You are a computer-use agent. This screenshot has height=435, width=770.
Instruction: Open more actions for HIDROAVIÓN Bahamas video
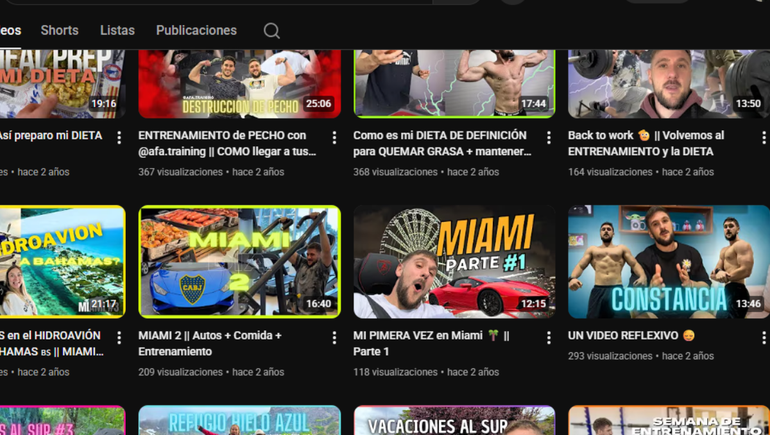pyautogui.click(x=119, y=338)
